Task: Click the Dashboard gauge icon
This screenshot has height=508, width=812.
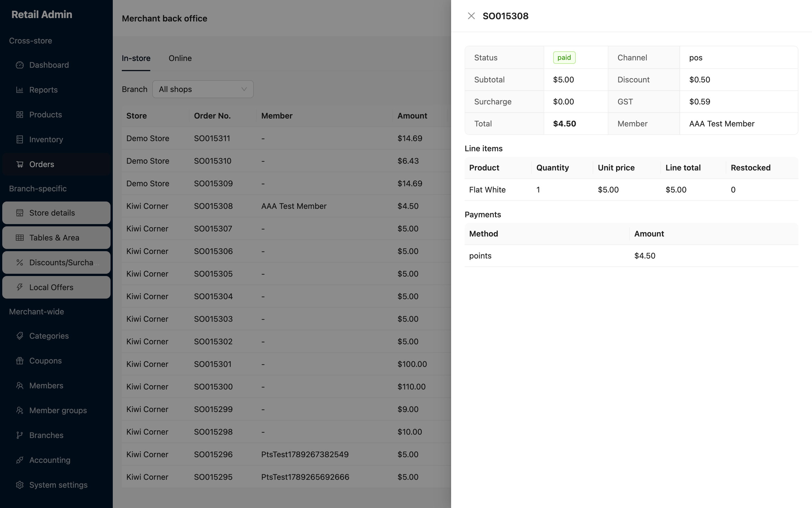Action: tap(20, 65)
